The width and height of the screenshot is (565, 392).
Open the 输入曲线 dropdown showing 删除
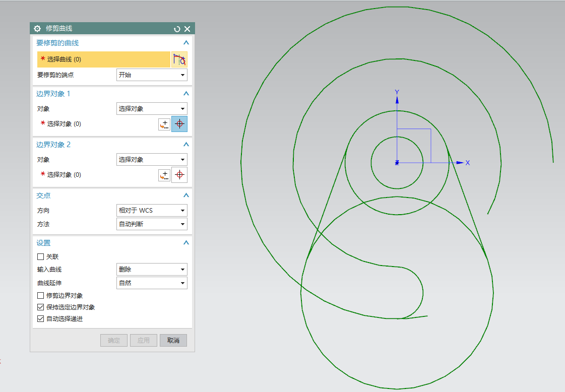(x=152, y=270)
